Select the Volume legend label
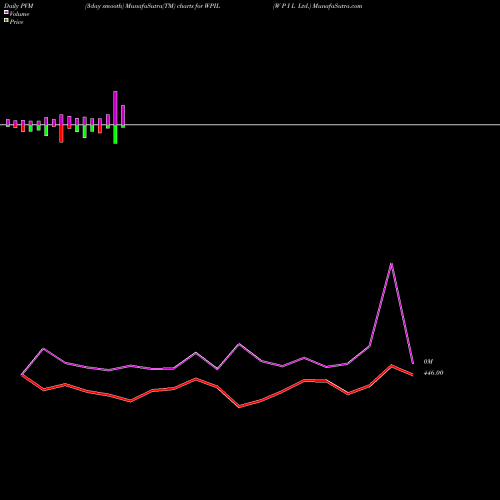Image resolution: width=500 pixels, height=500 pixels. (19, 14)
